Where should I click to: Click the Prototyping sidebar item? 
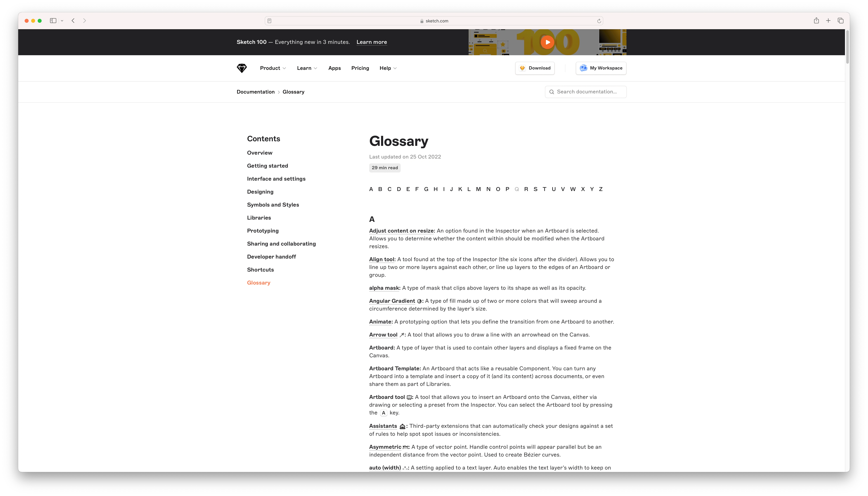coord(263,230)
